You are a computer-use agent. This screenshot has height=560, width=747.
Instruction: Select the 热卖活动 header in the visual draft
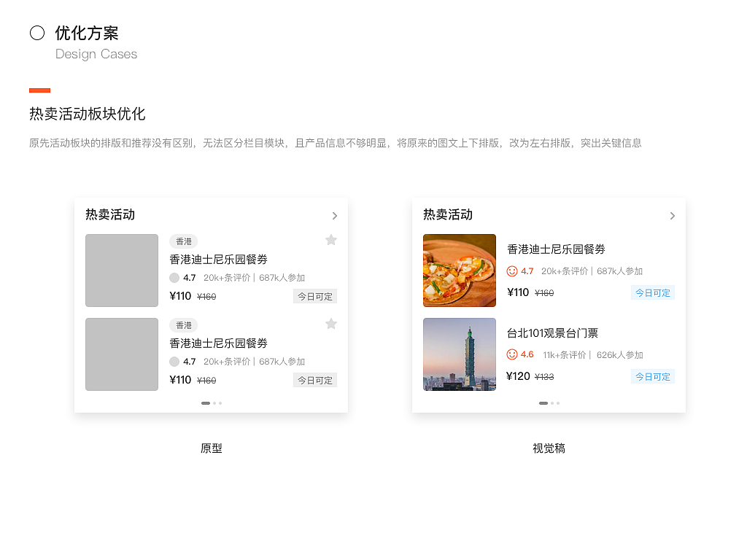[447, 214]
